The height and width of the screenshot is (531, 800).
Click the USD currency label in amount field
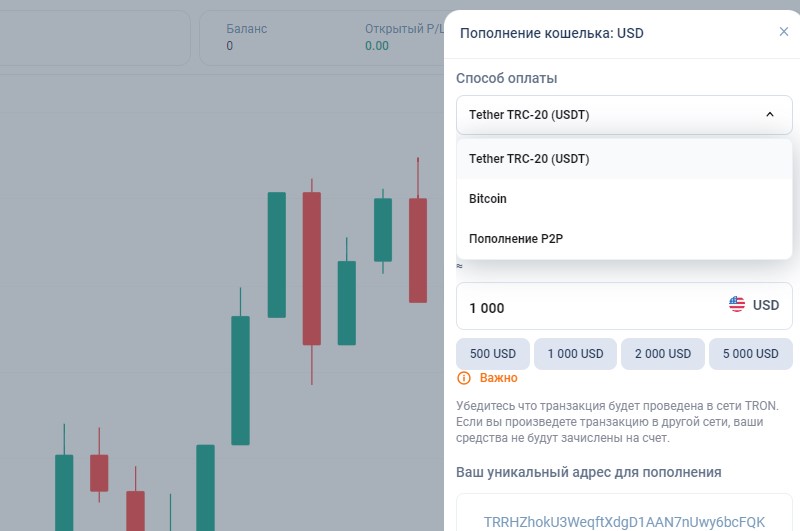click(766, 306)
